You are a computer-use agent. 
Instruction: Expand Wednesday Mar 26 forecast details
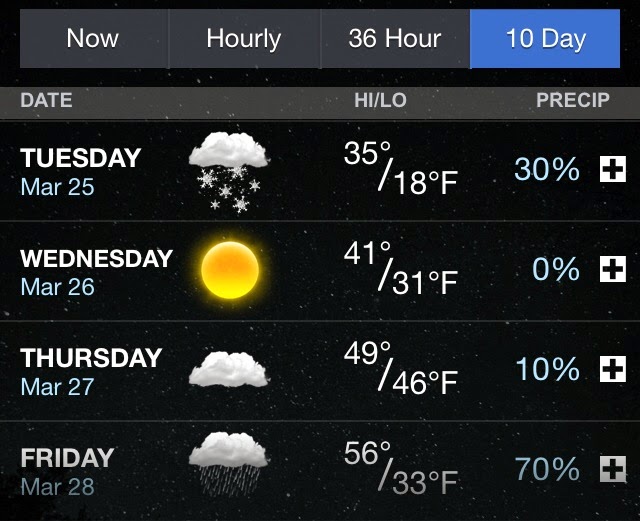tap(611, 270)
